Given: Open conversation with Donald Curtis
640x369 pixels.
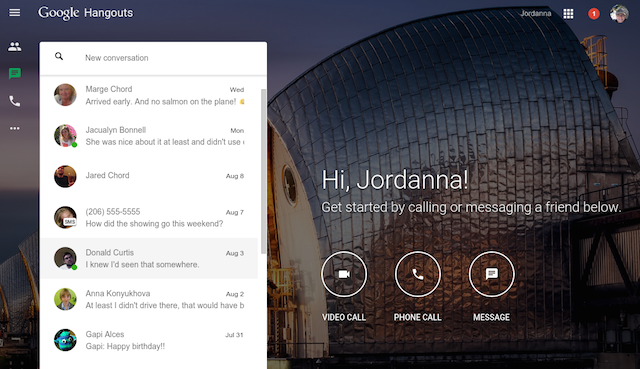Looking at the screenshot, I should (x=149, y=258).
